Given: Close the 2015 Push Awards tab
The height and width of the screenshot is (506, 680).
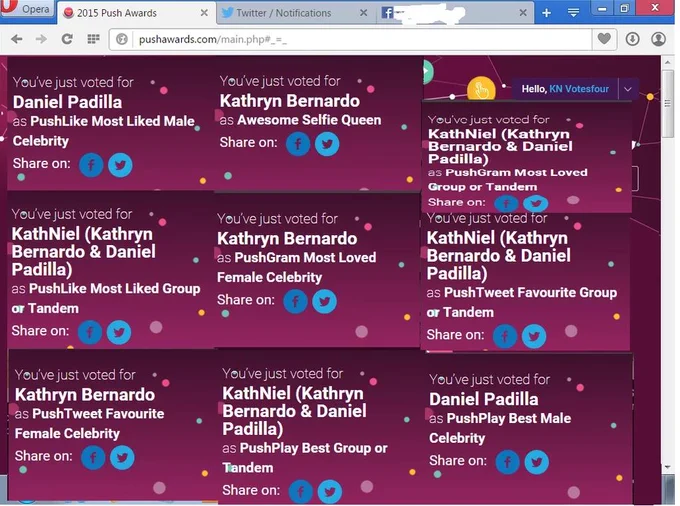Looking at the screenshot, I should [204, 13].
